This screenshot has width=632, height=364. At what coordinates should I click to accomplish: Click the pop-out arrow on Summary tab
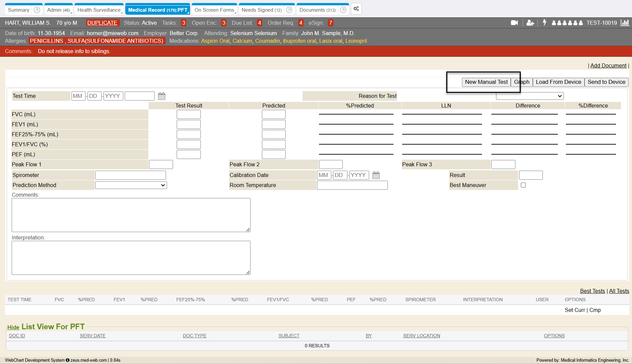tap(37, 10)
